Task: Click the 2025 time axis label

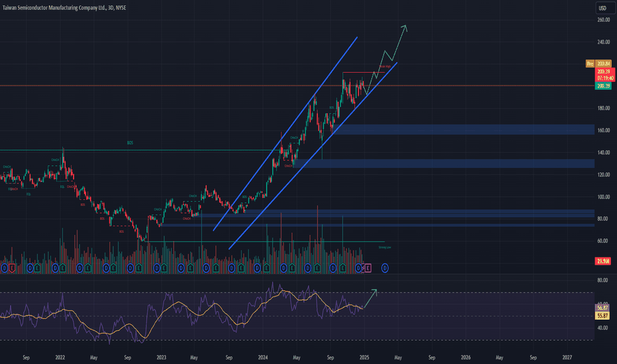Action: [364, 357]
